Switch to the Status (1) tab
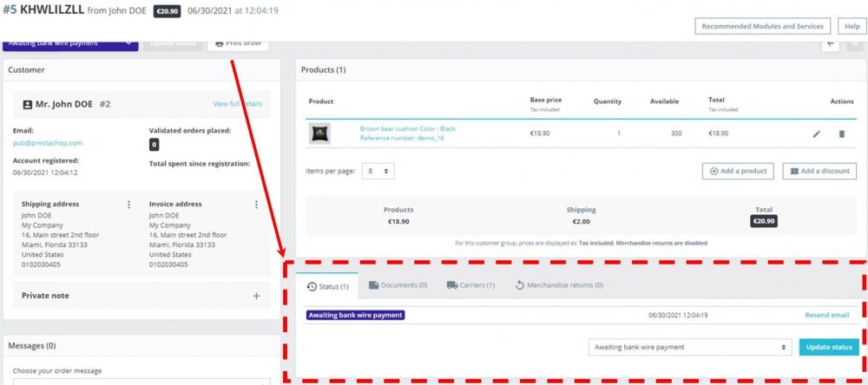This screenshot has width=868, height=385. click(x=327, y=286)
